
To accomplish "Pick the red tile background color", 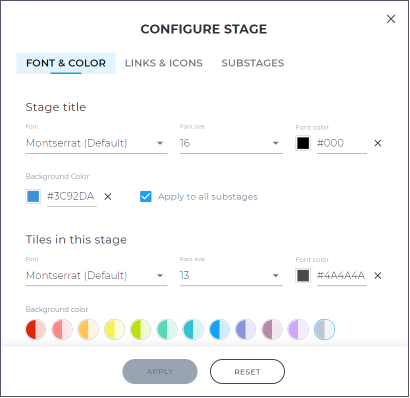I will (36, 329).
